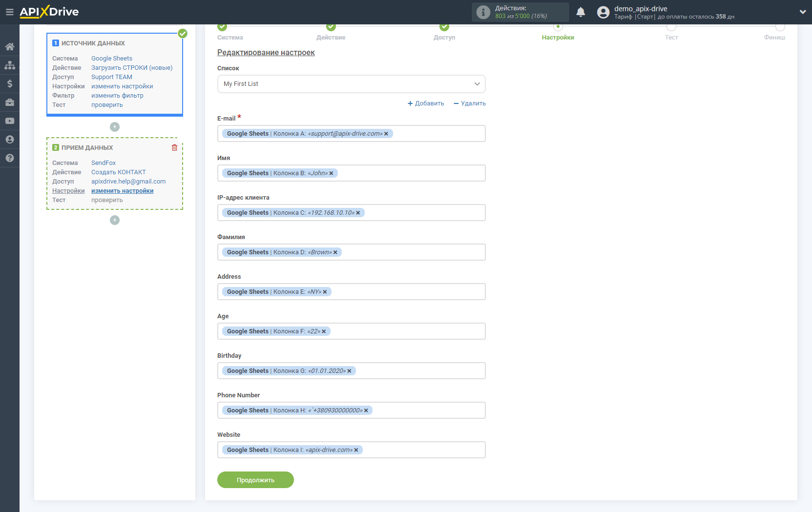This screenshot has height=512, width=812.
Task: Open the apixdrive.help@gmail.com access link
Action: tap(128, 182)
